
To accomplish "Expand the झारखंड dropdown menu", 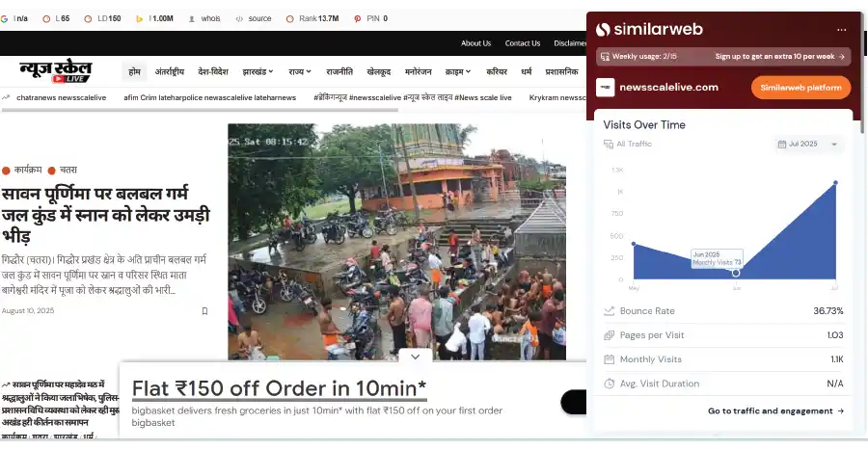I will tap(258, 72).
